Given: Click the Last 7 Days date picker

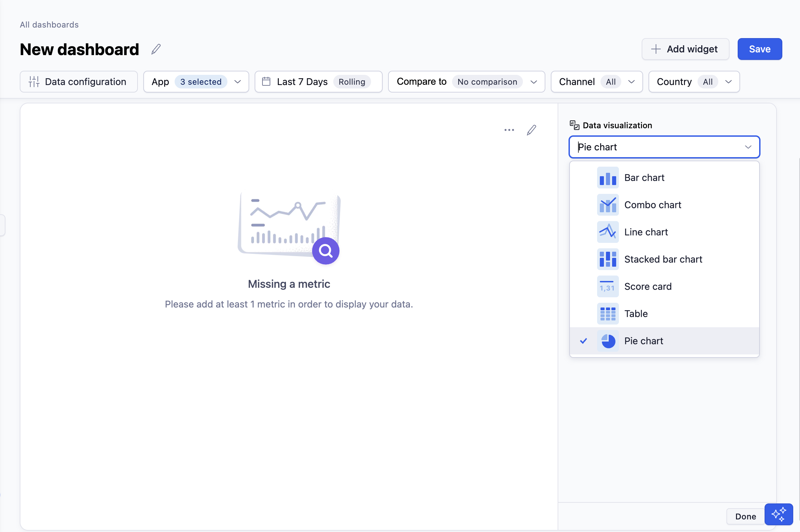Looking at the screenshot, I should 318,82.
